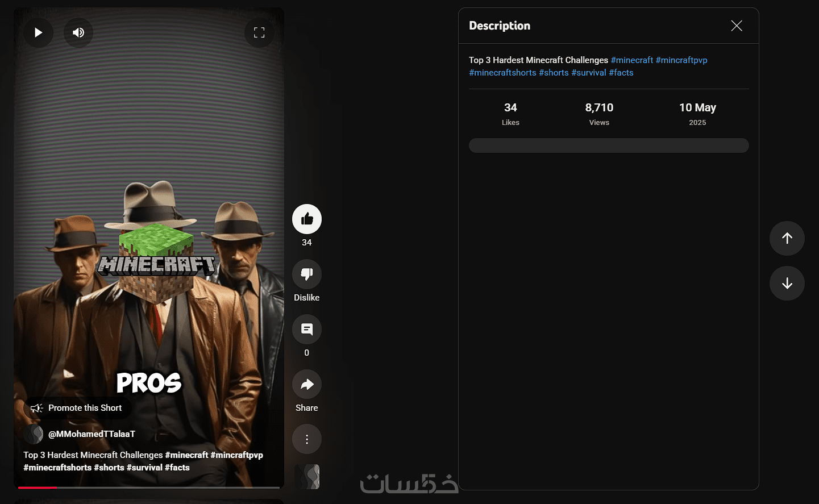Select the 34 Likes statistic in Description

click(510, 114)
